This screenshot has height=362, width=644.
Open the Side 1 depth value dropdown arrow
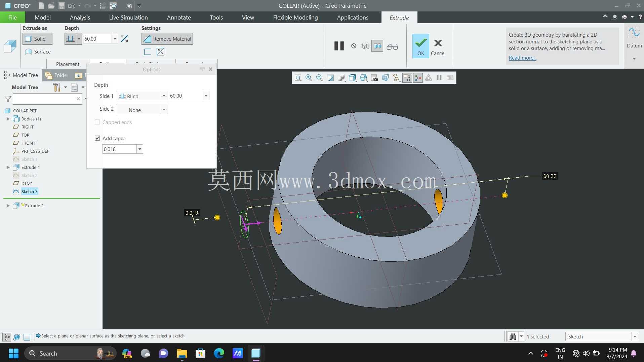[206, 96]
